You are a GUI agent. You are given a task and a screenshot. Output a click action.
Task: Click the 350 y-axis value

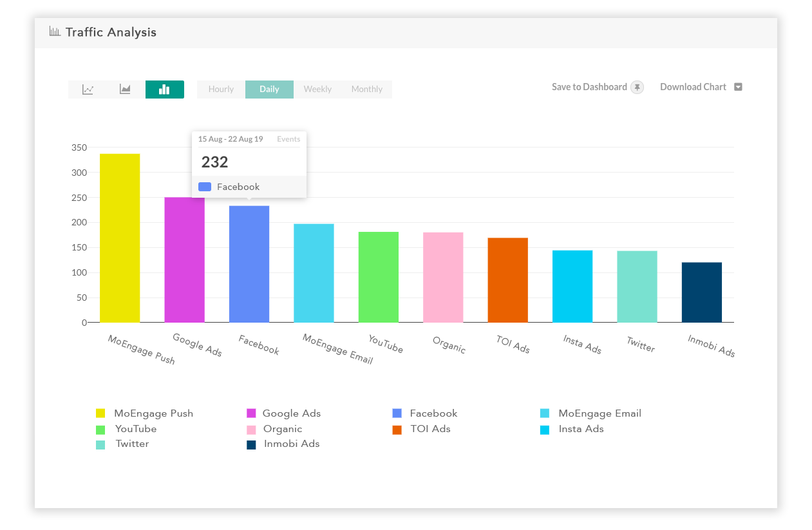79,147
